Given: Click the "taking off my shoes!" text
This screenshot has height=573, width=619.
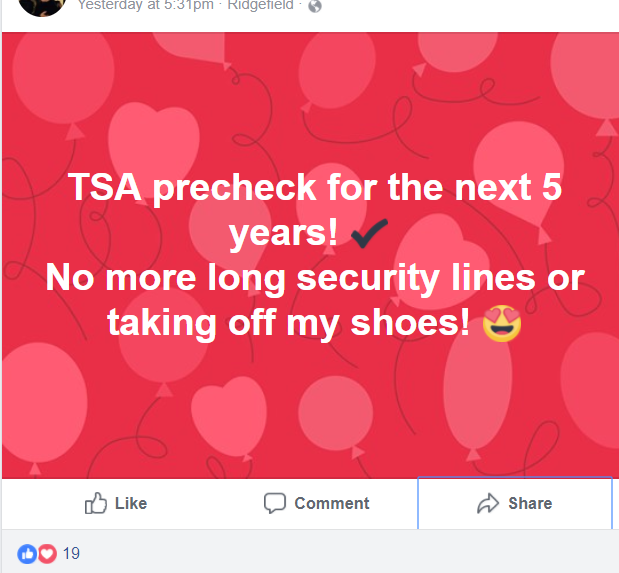Looking at the screenshot, I should [x=288, y=322].
